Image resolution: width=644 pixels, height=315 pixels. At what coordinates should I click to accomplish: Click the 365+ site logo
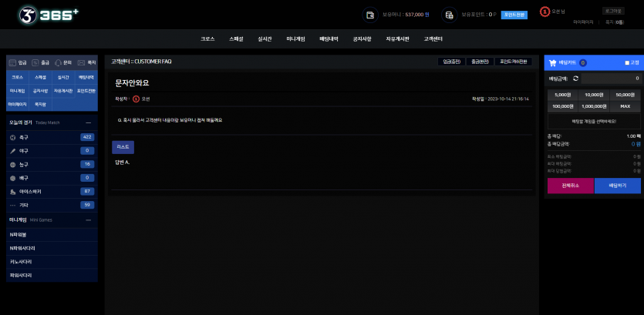(49, 15)
